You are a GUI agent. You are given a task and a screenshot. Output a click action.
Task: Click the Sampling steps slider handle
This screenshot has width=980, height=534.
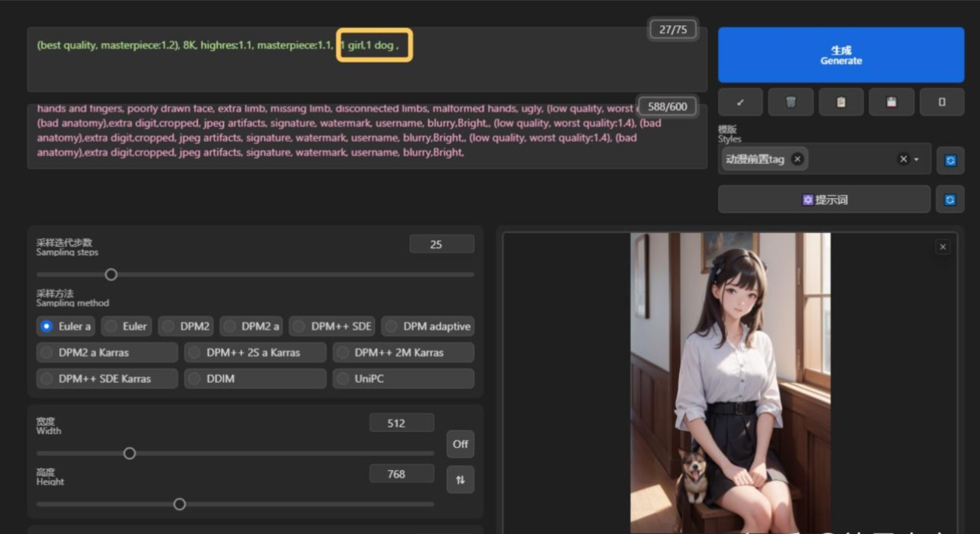[111, 275]
